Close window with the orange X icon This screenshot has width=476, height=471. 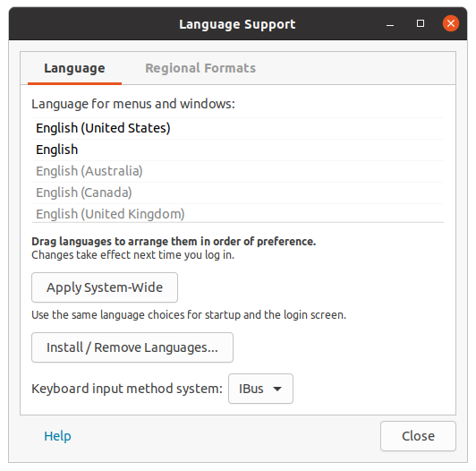[x=451, y=23]
